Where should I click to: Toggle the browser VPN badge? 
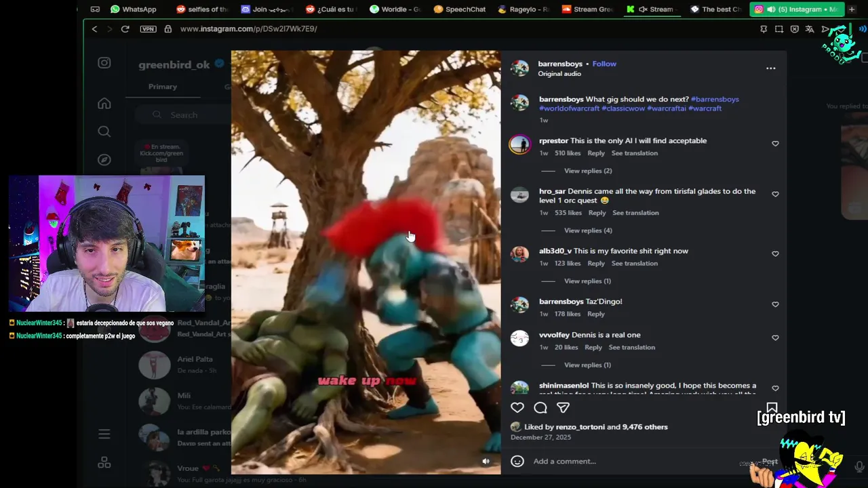[x=148, y=29]
